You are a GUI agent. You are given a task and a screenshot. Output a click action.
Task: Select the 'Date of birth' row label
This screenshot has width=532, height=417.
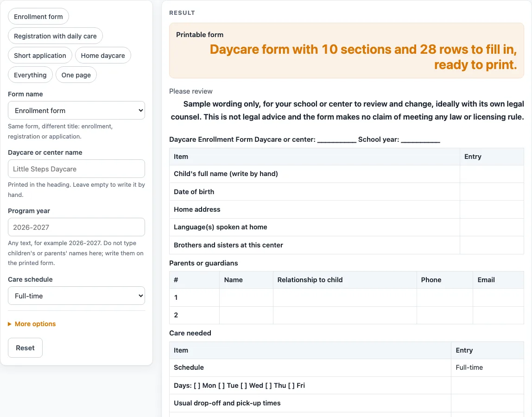point(194,192)
